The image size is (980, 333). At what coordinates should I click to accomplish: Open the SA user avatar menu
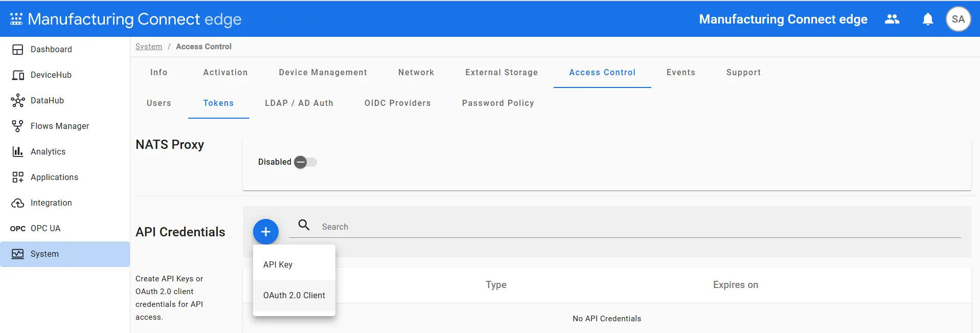959,19
